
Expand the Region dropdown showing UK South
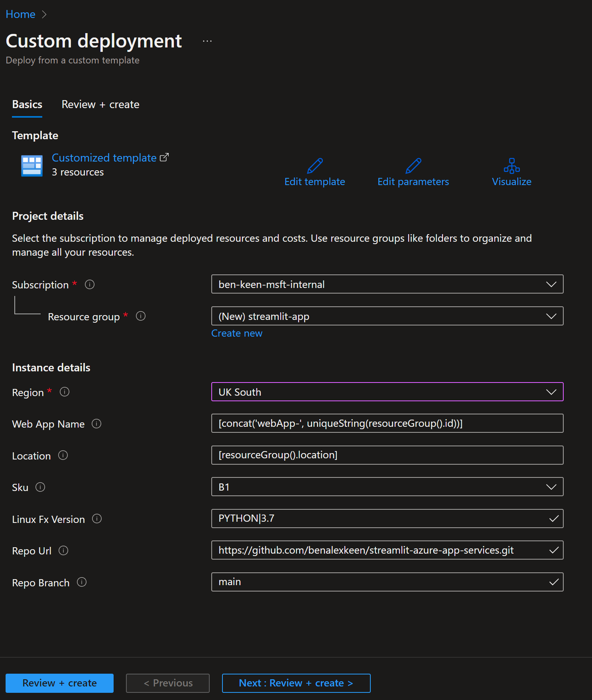tap(387, 392)
